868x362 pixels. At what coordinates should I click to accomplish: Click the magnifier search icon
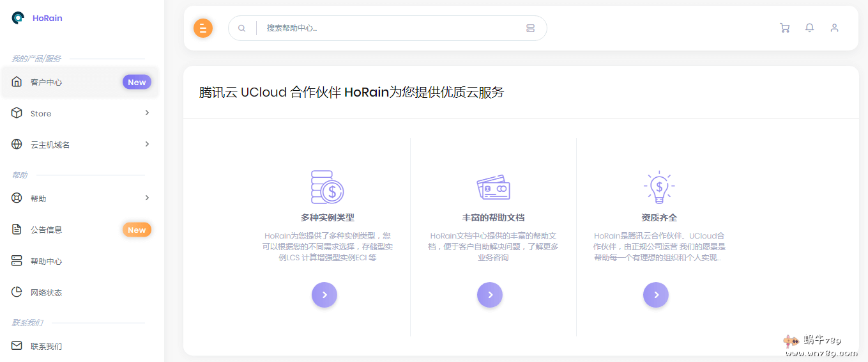point(242,28)
